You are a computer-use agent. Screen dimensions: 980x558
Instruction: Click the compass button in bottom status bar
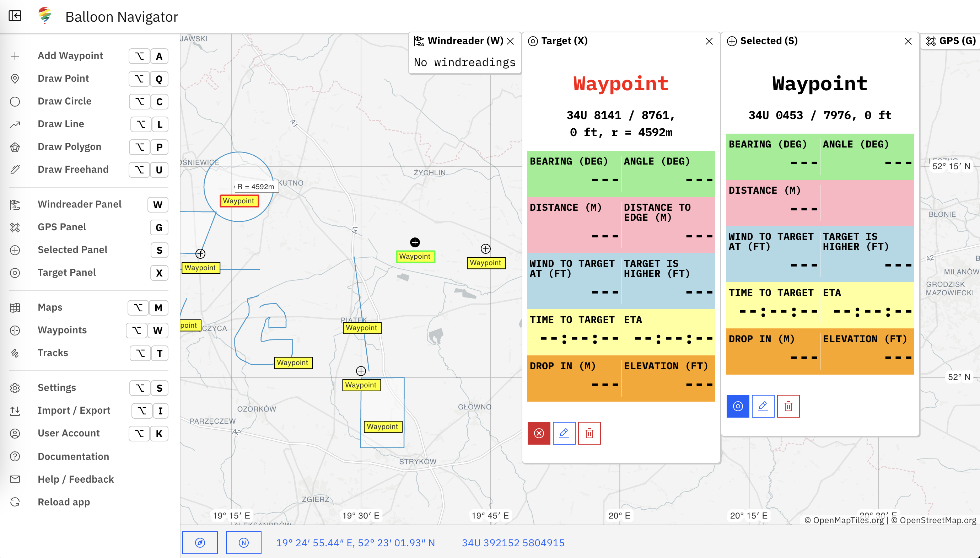tap(200, 542)
